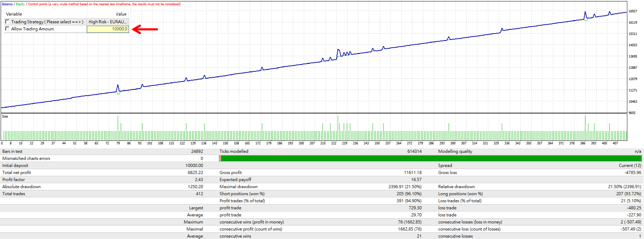Select the largest loss trade value -480.25
The image size is (644, 239).
(634, 208)
